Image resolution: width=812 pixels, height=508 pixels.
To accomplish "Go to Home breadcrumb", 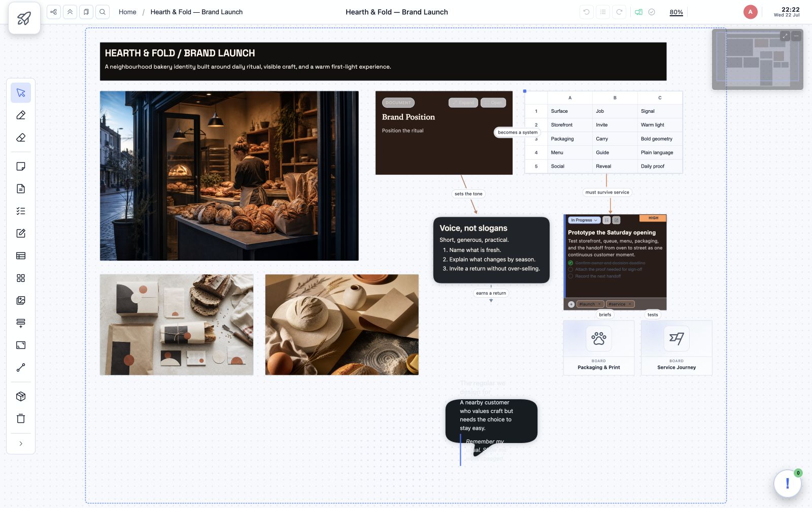I will pyautogui.click(x=127, y=12).
